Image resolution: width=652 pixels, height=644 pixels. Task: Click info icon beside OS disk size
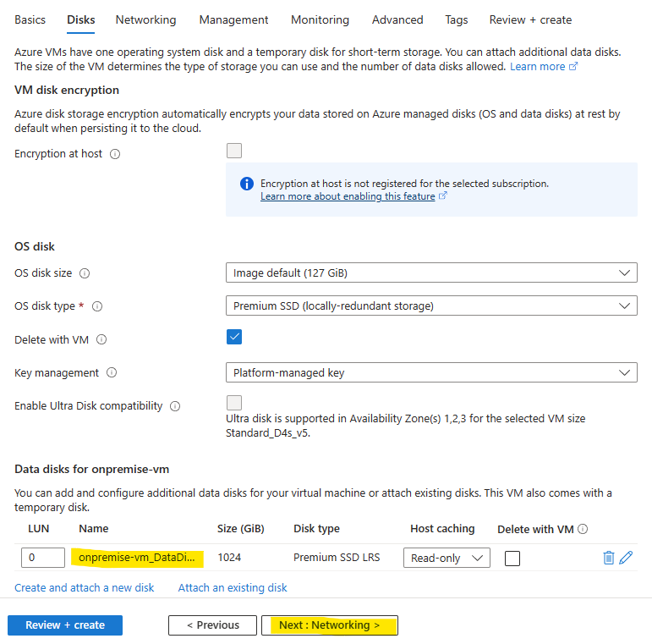point(85,273)
